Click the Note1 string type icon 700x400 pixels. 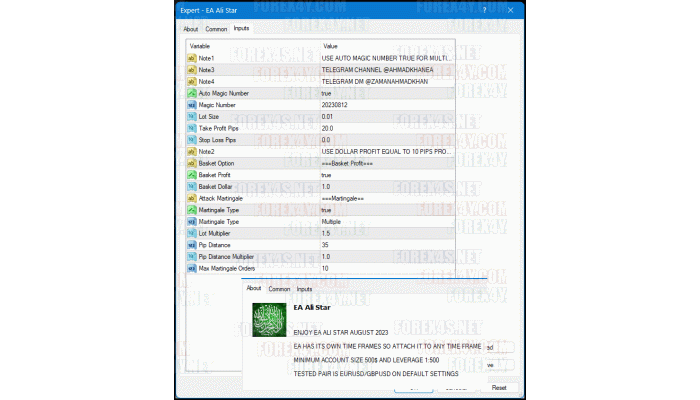click(x=192, y=58)
